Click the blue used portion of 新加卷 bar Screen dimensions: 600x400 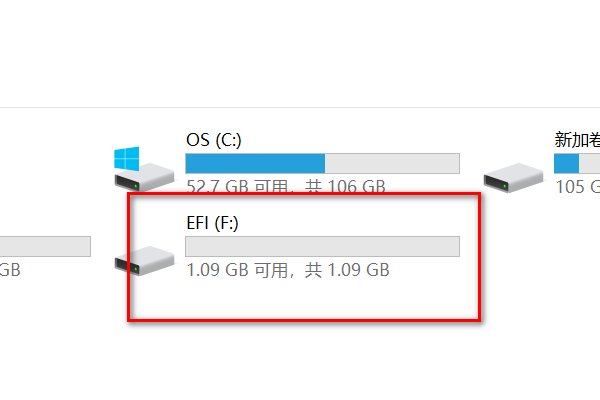pos(567,163)
